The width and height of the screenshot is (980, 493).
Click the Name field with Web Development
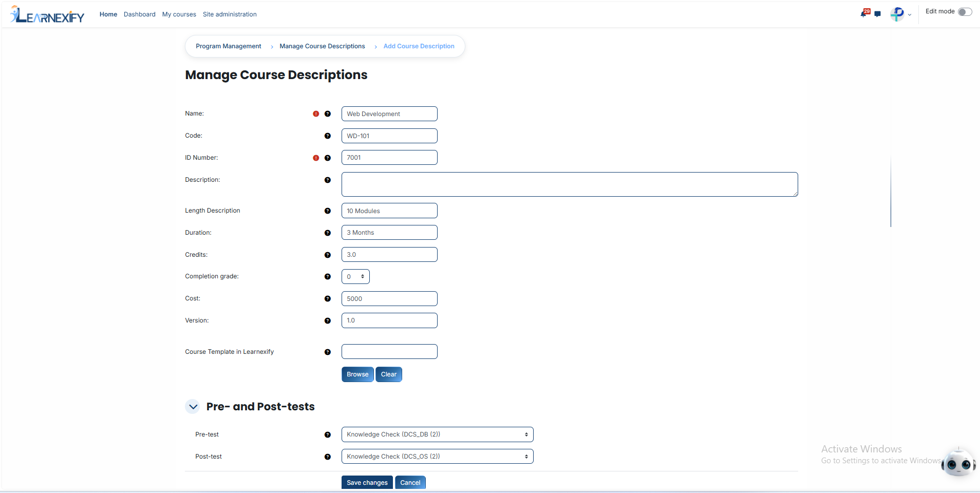click(389, 114)
